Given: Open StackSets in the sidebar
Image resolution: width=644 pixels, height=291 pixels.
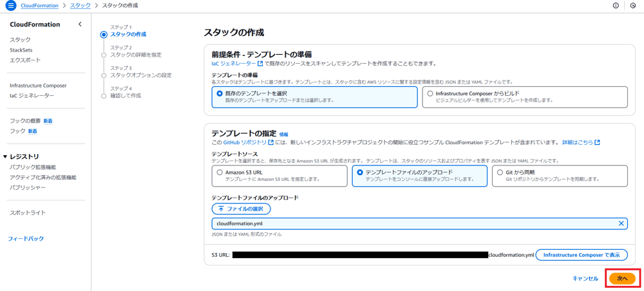Looking at the screenshot, I should click(21, 50).
